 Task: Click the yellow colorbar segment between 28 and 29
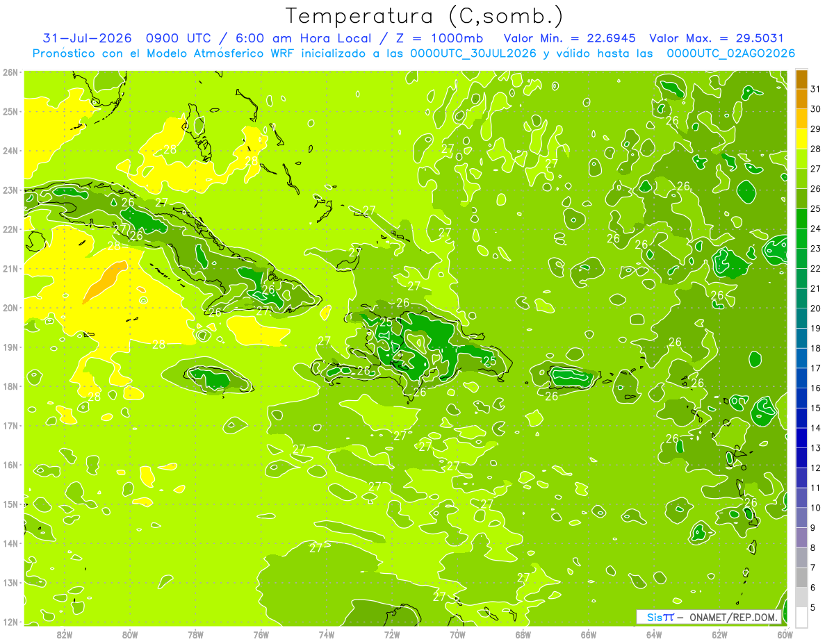[x=801, y=139]
